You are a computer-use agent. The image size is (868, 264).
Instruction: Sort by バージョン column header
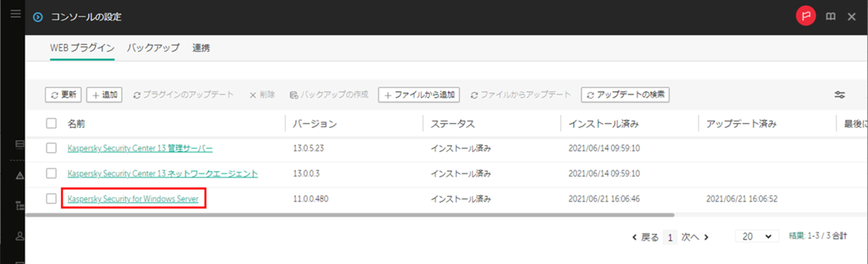[x=315, y=124]
